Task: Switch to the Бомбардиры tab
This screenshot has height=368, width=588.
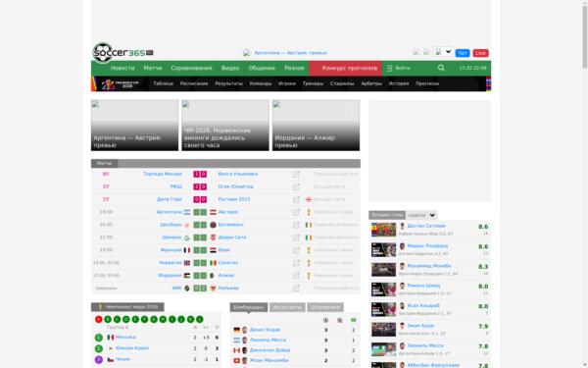Action: 249,307
